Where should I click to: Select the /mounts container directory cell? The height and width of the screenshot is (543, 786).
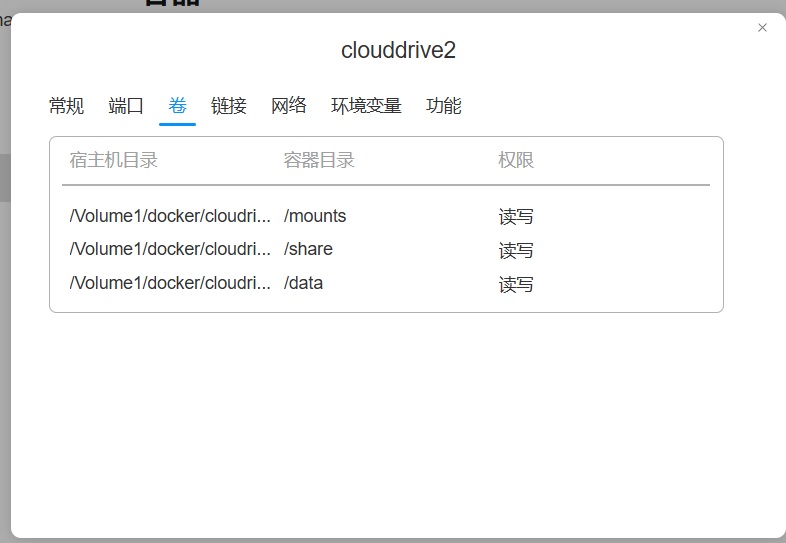coord(315,216)
